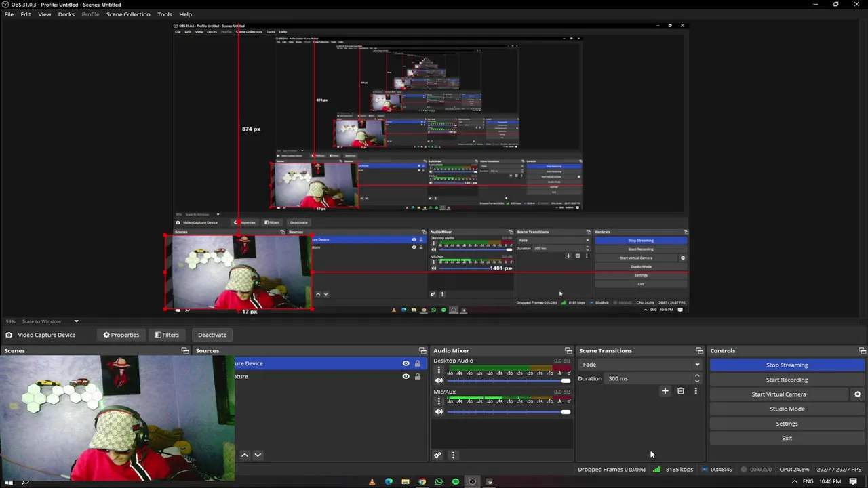The image size is (868, 488).
Task: Enable Studio Mode
Action: (787, 409)
